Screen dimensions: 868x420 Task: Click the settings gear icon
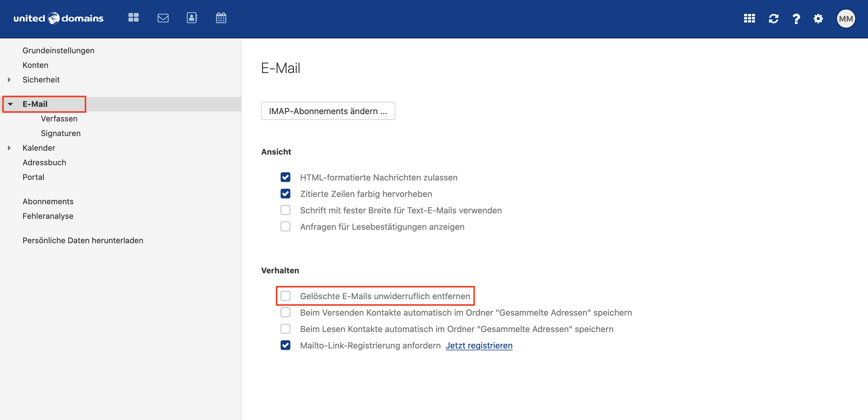(818, 18)
